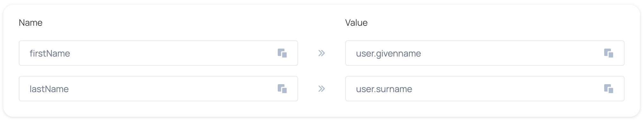The width and height of the screenshot is (644, 122).
Task: Focus the user.surname value field
Action: point(485,89)
